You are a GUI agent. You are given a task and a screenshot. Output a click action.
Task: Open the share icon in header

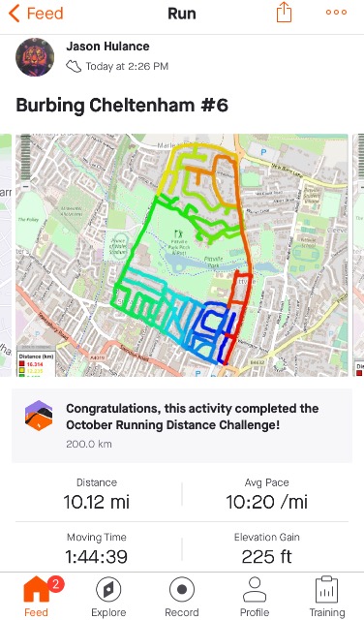[284, 13]
